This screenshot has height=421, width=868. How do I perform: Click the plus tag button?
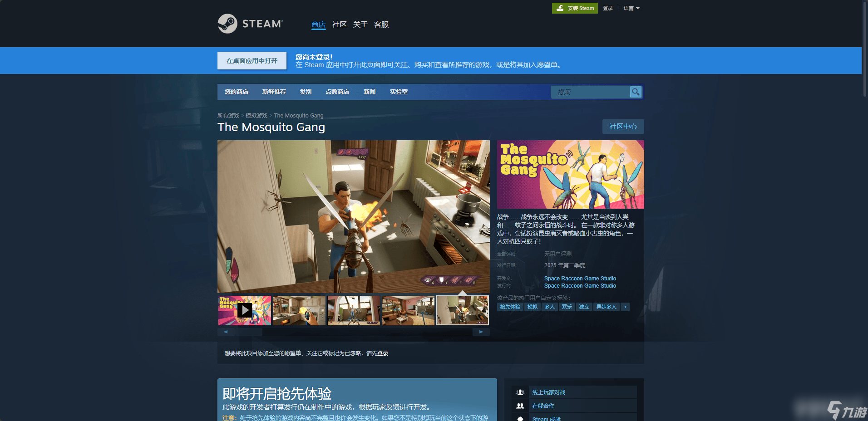click(625, 307)
